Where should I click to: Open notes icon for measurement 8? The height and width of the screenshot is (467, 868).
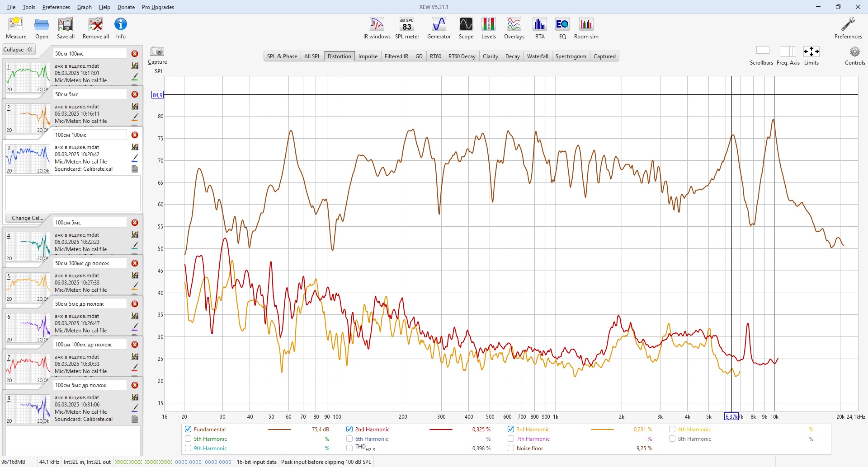tap(135, 419)
